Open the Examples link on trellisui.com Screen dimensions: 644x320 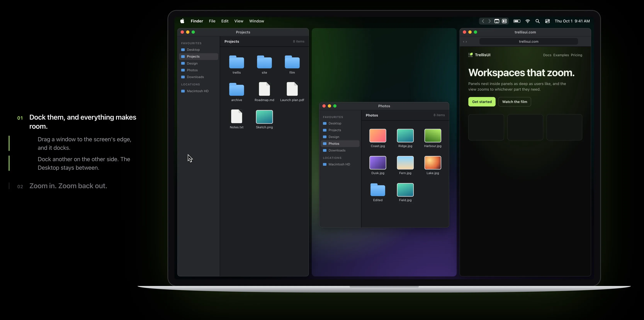pyautogui.click(x=561, y=55)
